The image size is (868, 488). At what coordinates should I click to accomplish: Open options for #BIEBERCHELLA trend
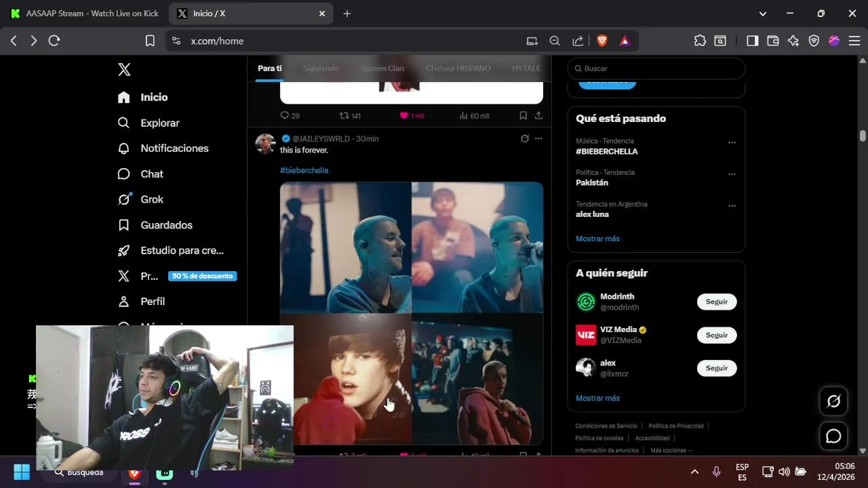(732, 143)
